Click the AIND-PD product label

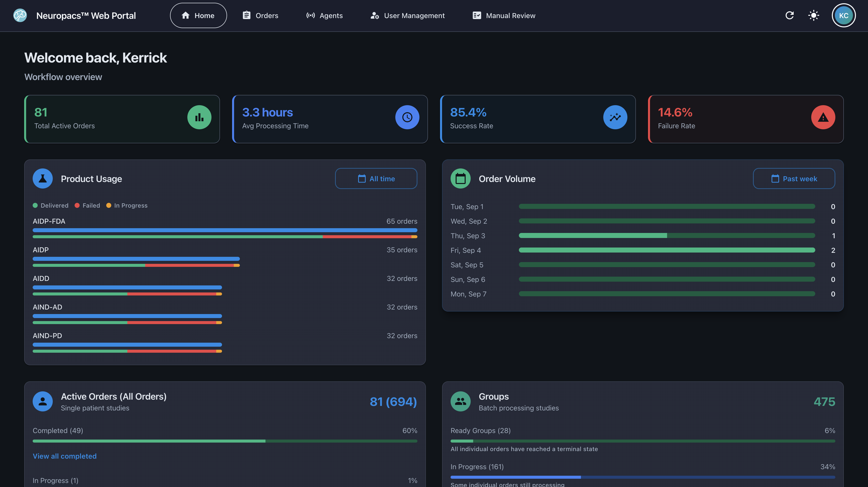(x=47, y=336)
